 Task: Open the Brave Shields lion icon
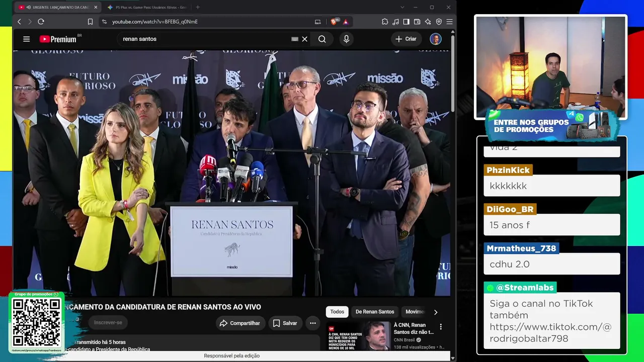333,22
